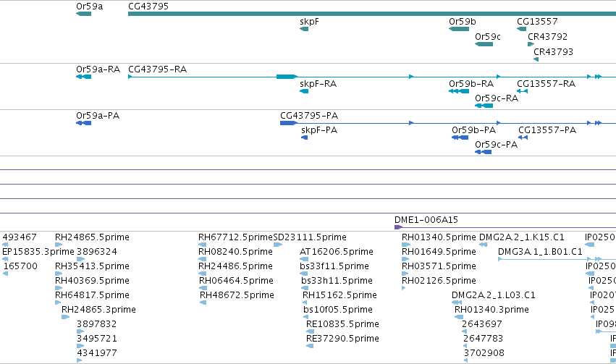Click the 2643697 feature label
This screenshot has width=616, height=364.
tap(482, 324)
